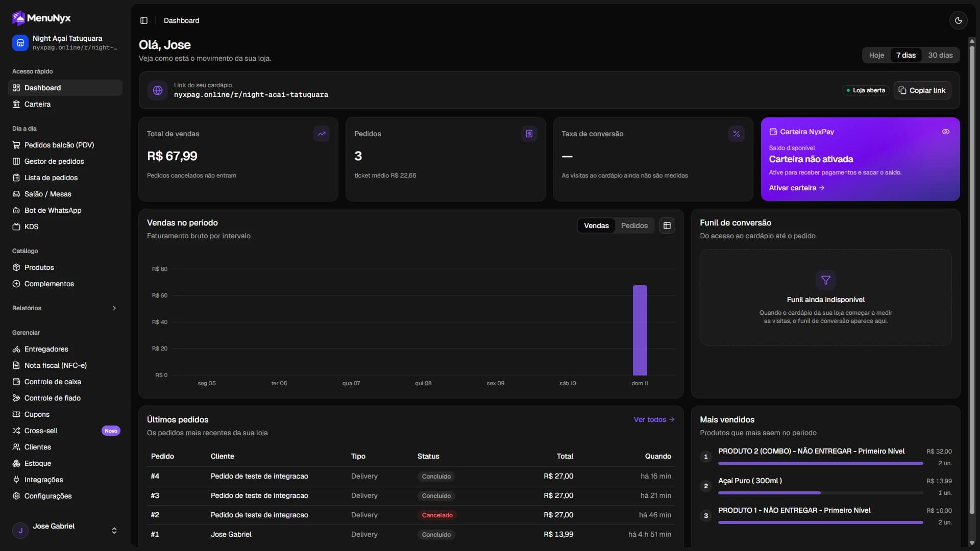Collapse the sidebar panel icon

(144, 20)
